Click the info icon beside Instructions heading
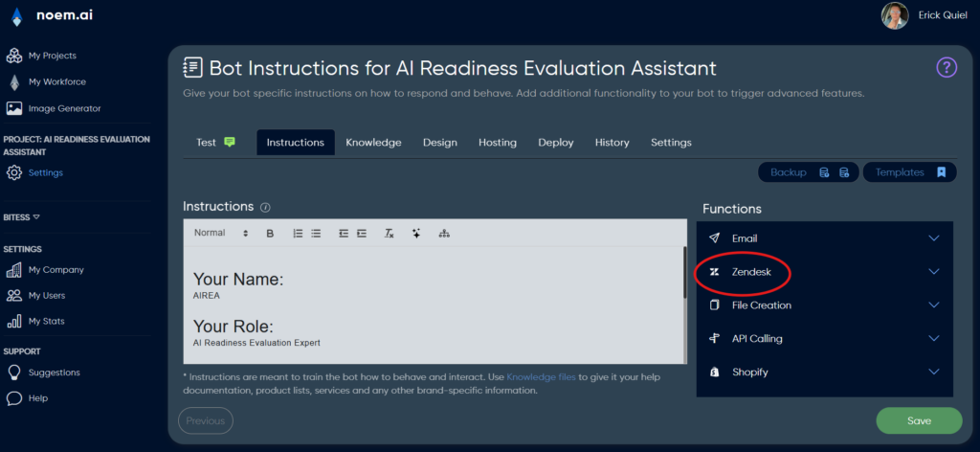 (265, 207)
